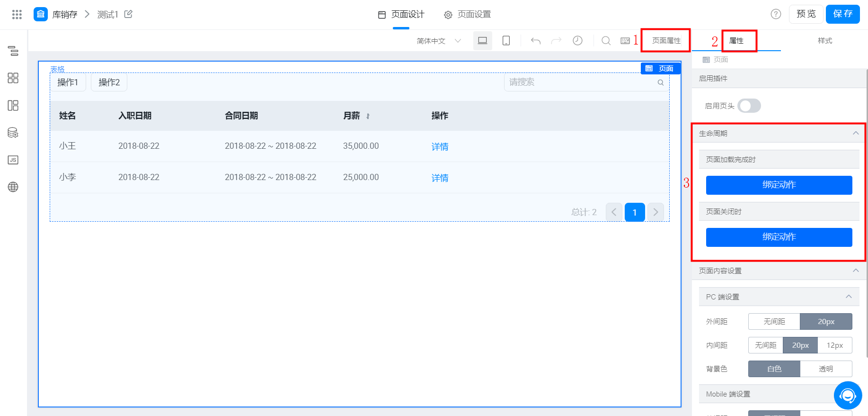Edit page name 测试1 pencil icon
Viewport: 868px width, 416px height.
coord(128,14)
